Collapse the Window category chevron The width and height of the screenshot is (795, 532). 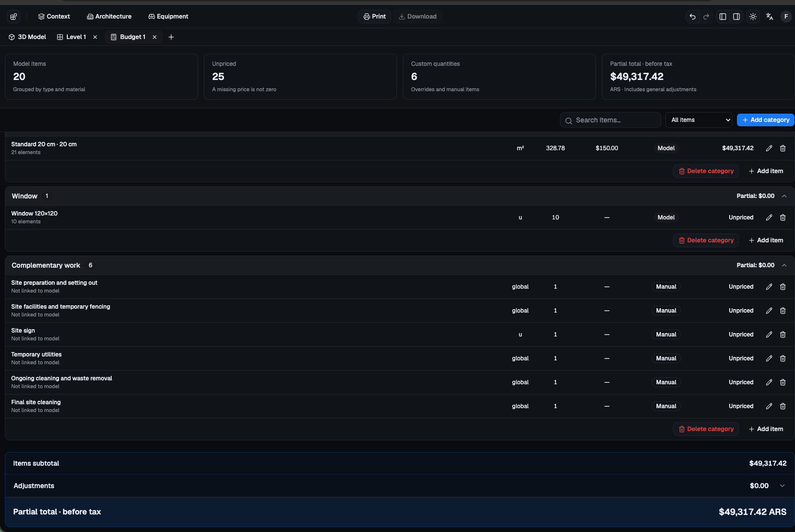(x=784, y=196)
